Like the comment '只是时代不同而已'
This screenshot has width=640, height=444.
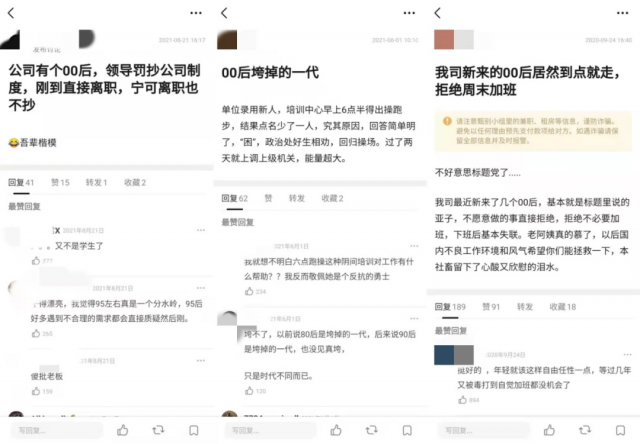tap(249, 391)
